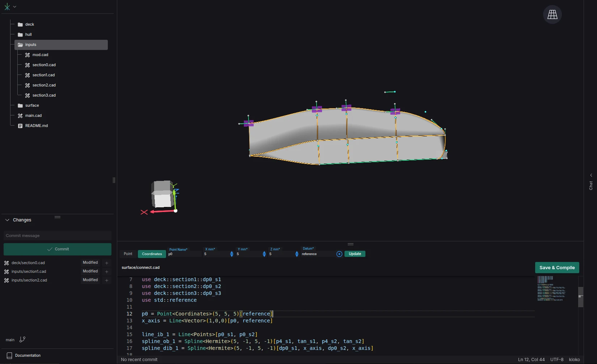Viewport: 597px width, 364px height.
Task: Stage inputs/section1.cad with plus icon
Action: pyautogui.click(x=107, y=272)
